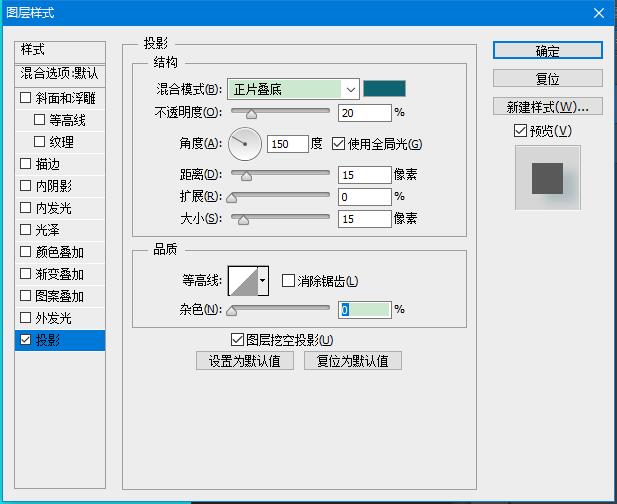Click the 杂色 slider handle
Viewport: 617px width, 504px height.
232,311
